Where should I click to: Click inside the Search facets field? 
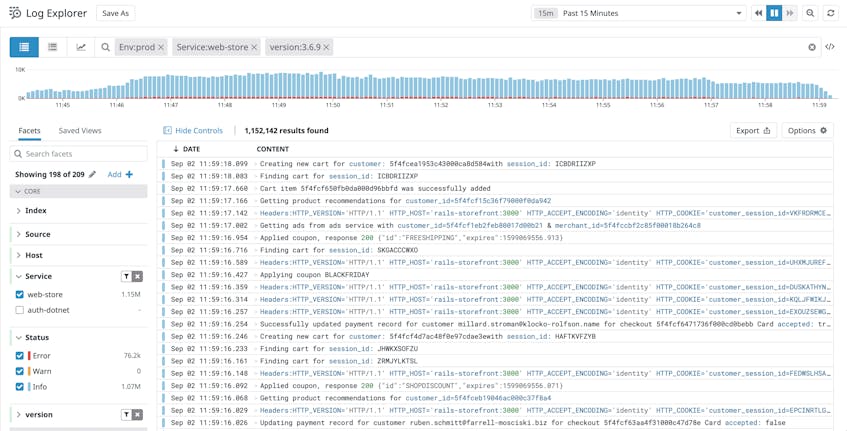pos(79,154)
